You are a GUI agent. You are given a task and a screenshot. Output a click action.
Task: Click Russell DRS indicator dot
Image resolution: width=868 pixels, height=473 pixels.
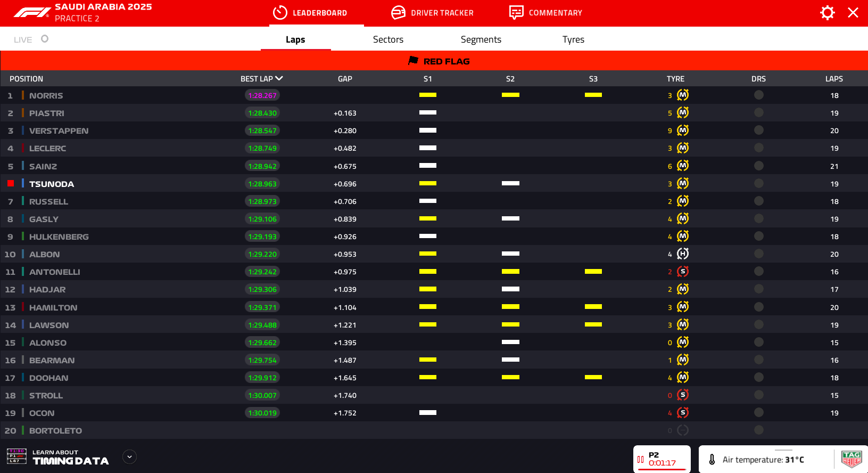(759, 201)
